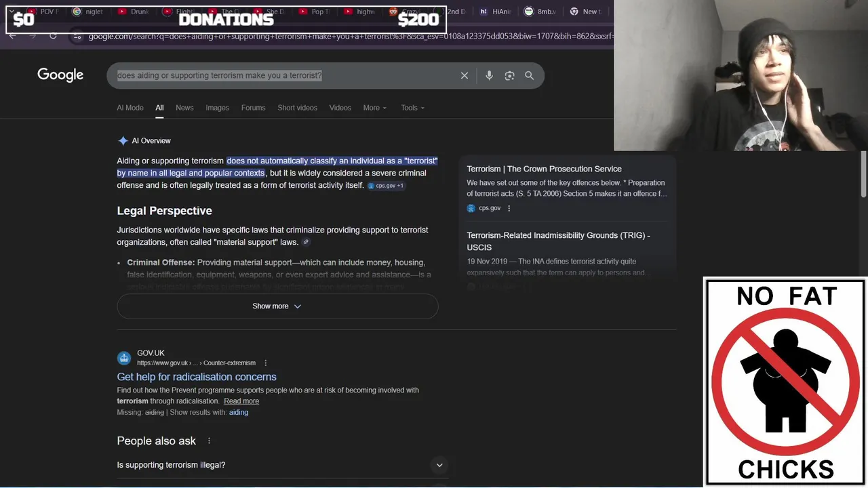Expand Is supporting terrorism illegal question
This screenshot has width=868, height=488.
tap(283, 465)
